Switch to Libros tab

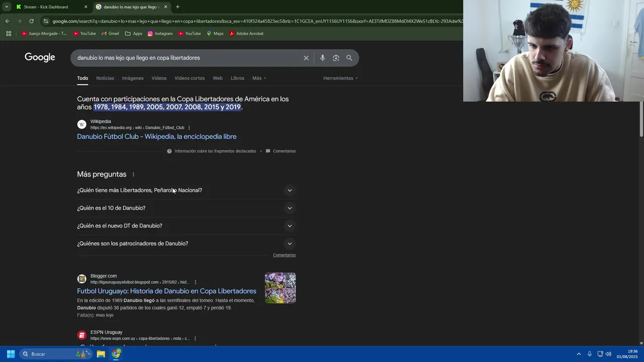pyautogui.click(x=237, y=78)
